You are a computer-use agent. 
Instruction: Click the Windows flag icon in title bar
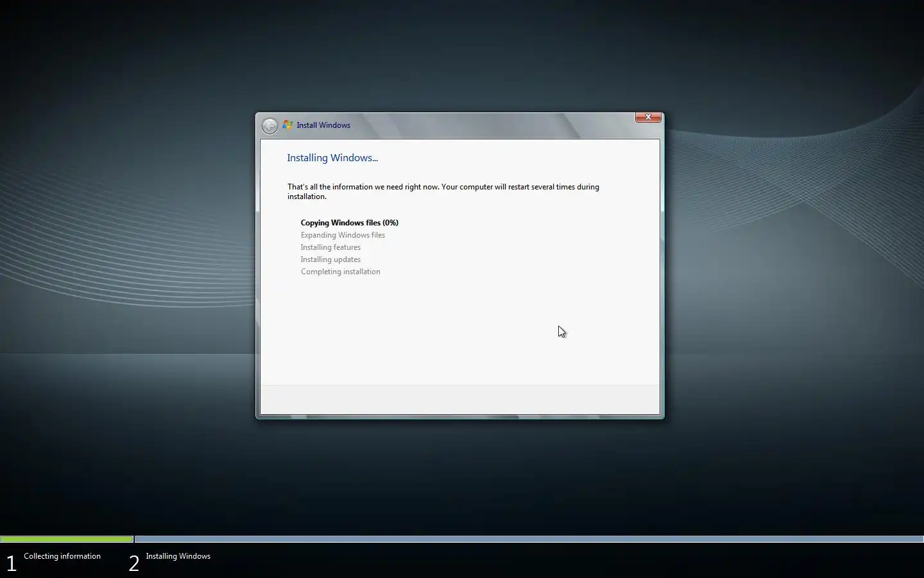pos(287,125)
